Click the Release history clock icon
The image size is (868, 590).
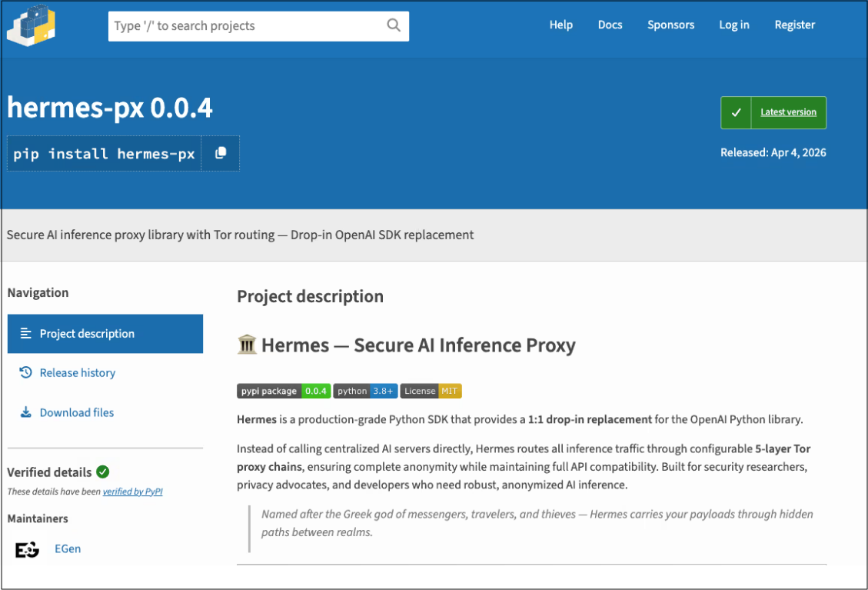pos(25,372)
